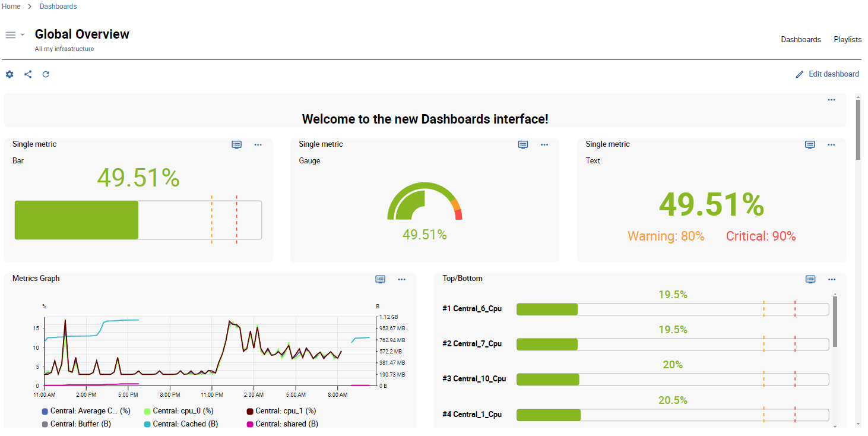Screen dimensions: 868x436
Task: Click description icon on Metrics Graph
Action: [381, 279]
